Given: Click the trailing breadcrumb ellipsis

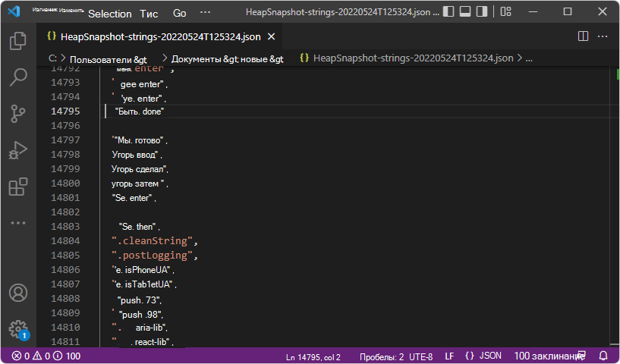Looking at the screenshot, I should point(529,58).
